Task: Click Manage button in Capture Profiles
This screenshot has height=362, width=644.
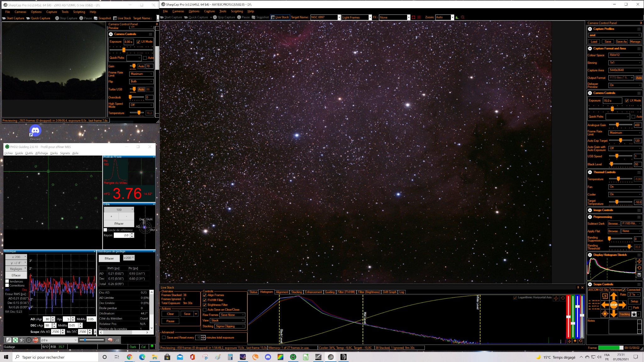Action: pyautogui.click(x=635, y=42)
